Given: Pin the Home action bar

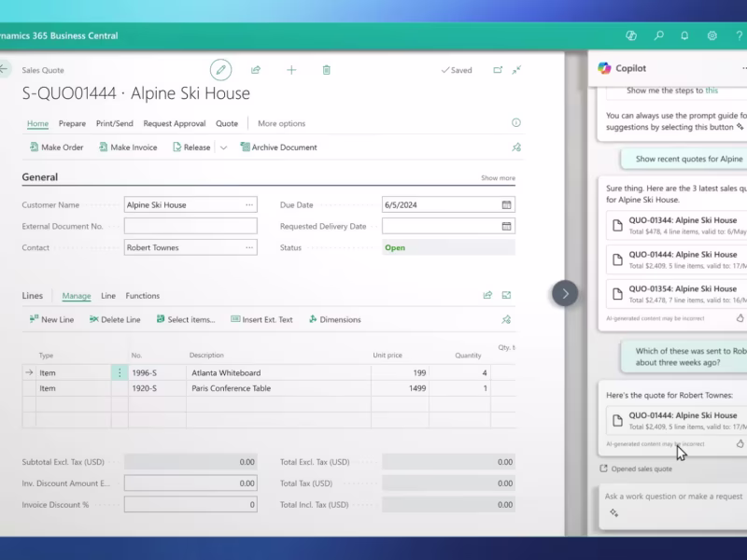Looking at the screenshot, I should click(x=516, y=147).
